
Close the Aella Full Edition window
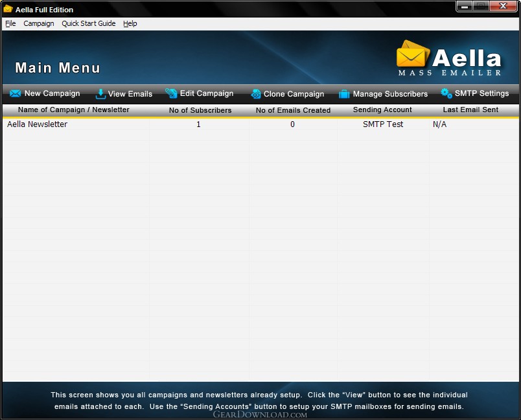(503, 6)
